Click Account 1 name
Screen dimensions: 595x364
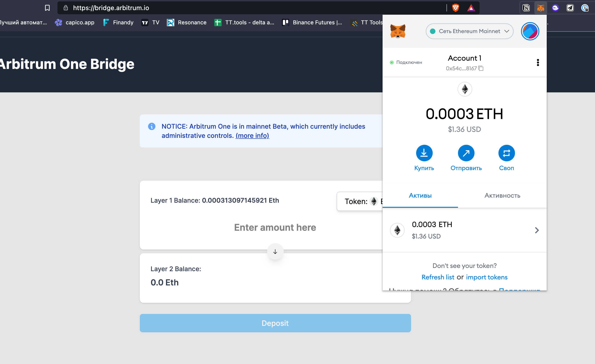tap(464, 58)
